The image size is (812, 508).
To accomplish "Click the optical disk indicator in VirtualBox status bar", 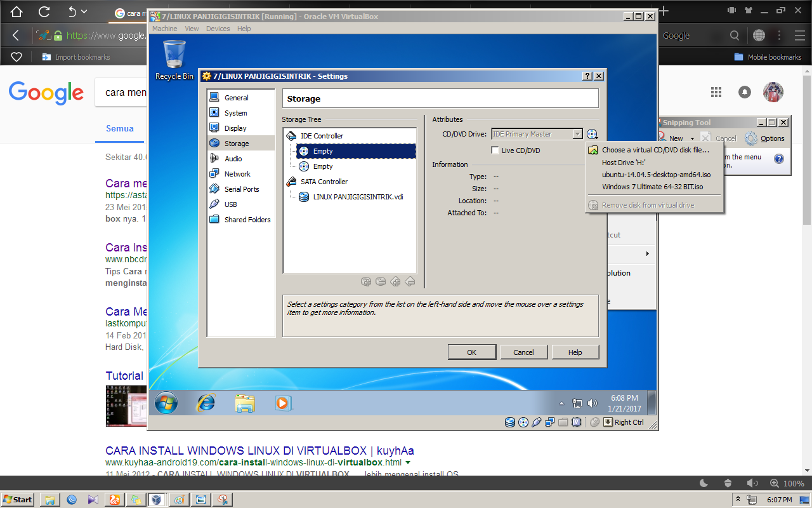I will (x=523, y=422).
